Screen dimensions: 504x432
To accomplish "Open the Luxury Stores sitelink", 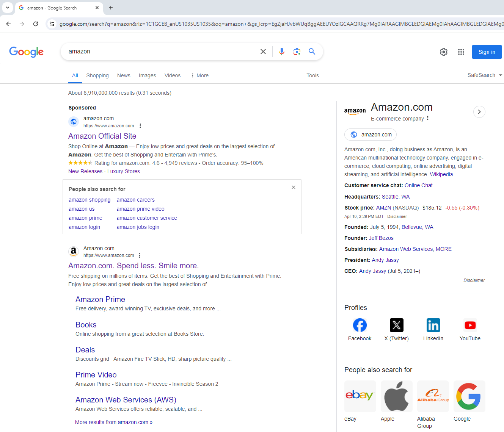I will tap(124, 171).
